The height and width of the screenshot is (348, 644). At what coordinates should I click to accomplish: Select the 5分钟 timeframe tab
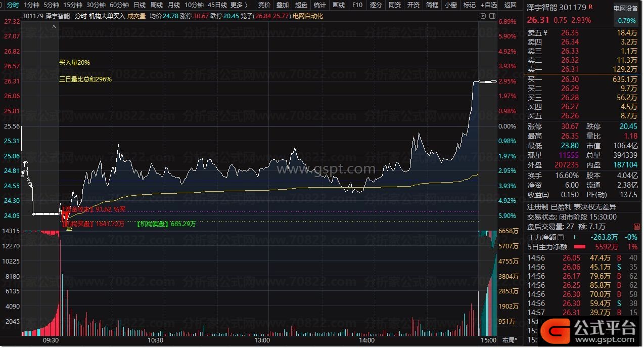(x=51, y=5)
